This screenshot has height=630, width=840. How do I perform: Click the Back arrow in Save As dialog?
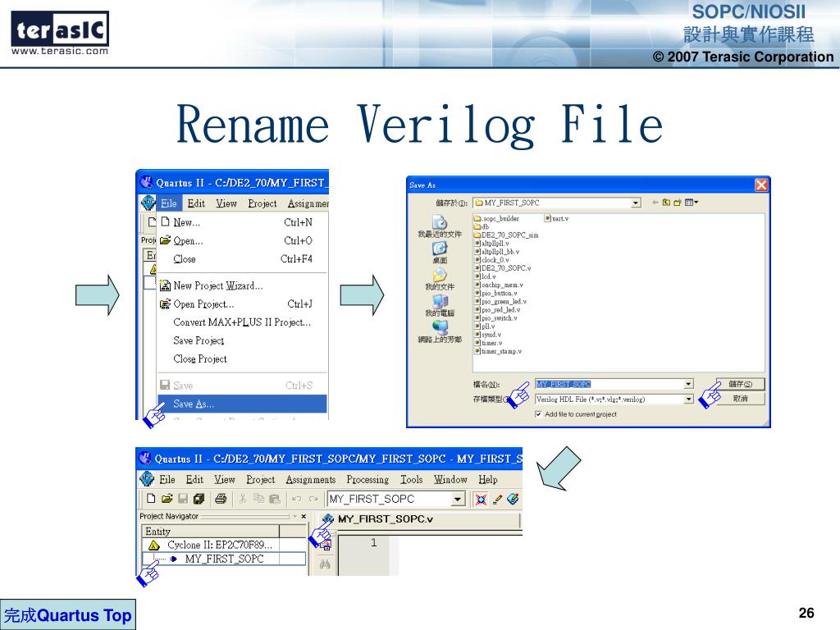coord(655,203)
